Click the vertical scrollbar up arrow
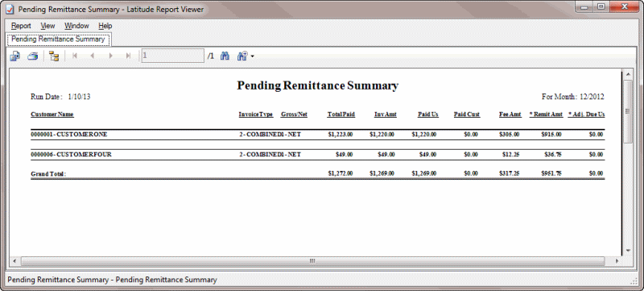The image size is (644, 291). click(628, 75)
